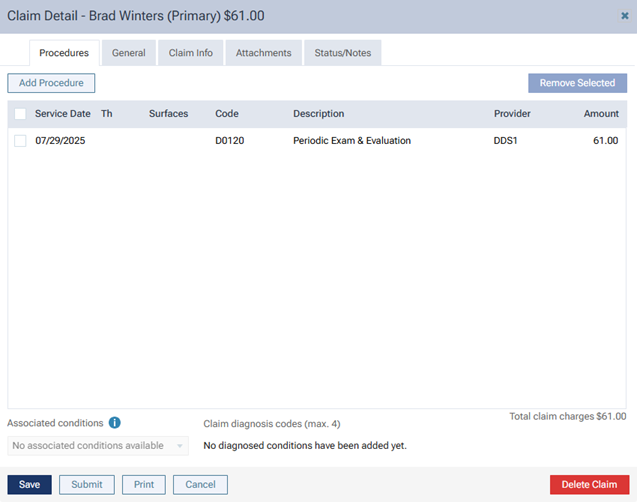The image size is (637, 502).
Task: Click the Provider column header
Action: point(512,114)
